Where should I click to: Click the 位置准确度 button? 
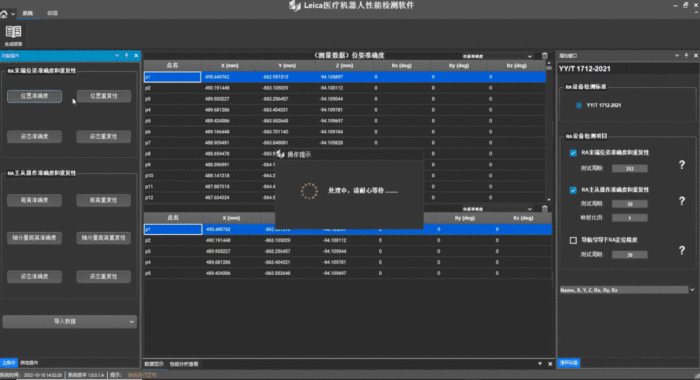tap(34, 96)
